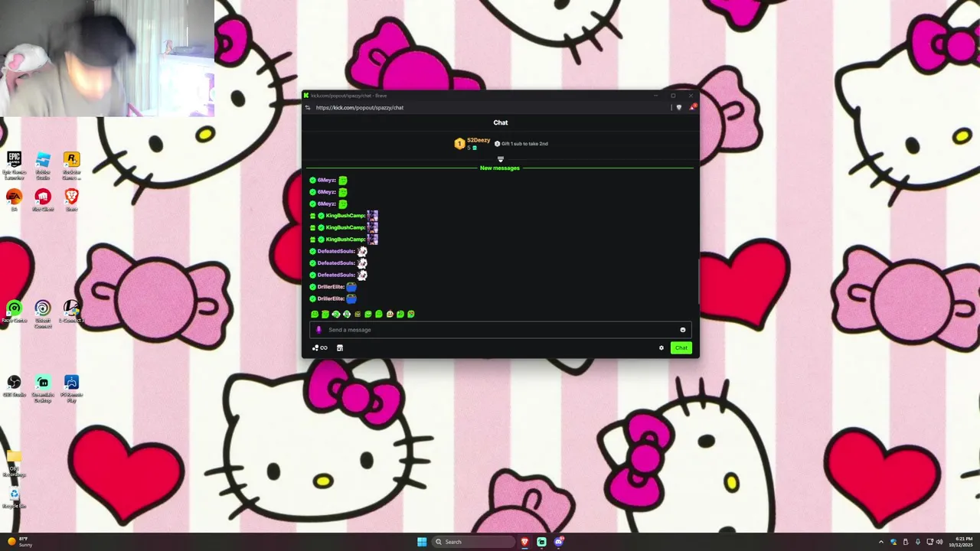Open Epic Games Launcher desktop shortcut
Viewport: 980px width, 551px height.
(x=14, y=165)
